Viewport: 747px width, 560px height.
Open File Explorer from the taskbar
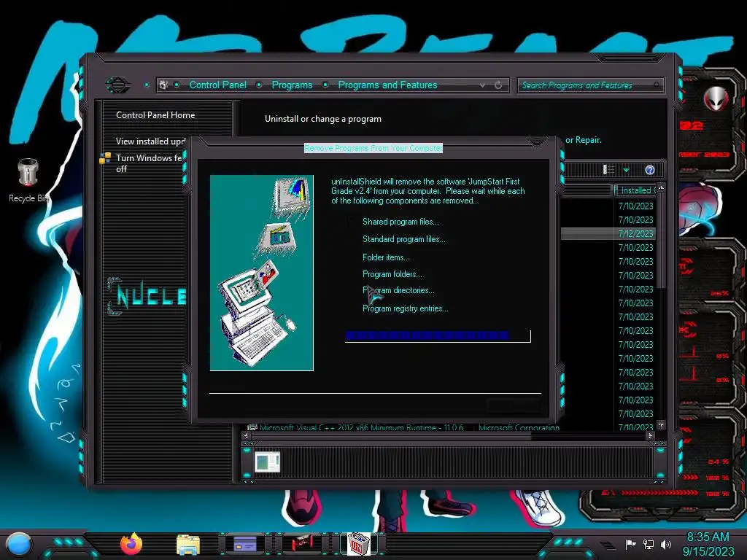[187, 545]
